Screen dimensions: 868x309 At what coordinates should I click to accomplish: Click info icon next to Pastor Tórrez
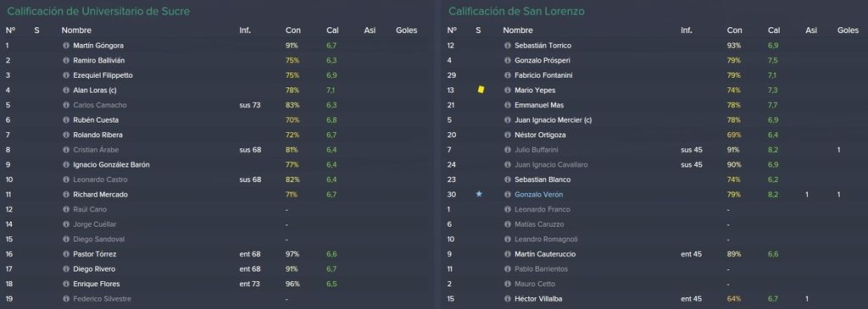coord(66,254)
